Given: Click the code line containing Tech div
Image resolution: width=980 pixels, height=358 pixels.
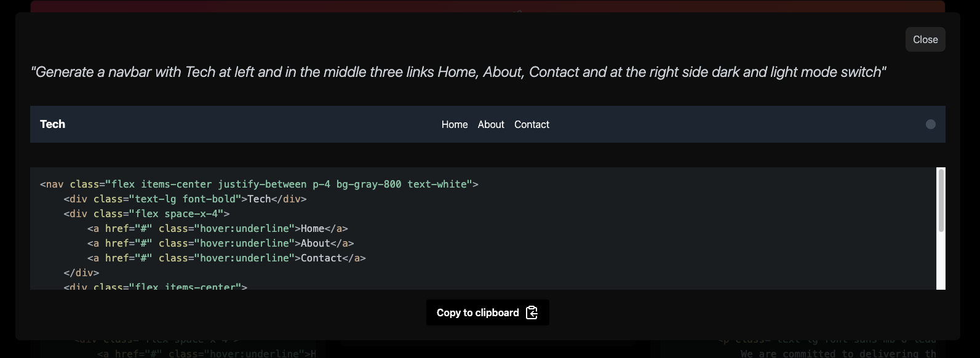Looking at the screenshot, I should click(185, 199).
